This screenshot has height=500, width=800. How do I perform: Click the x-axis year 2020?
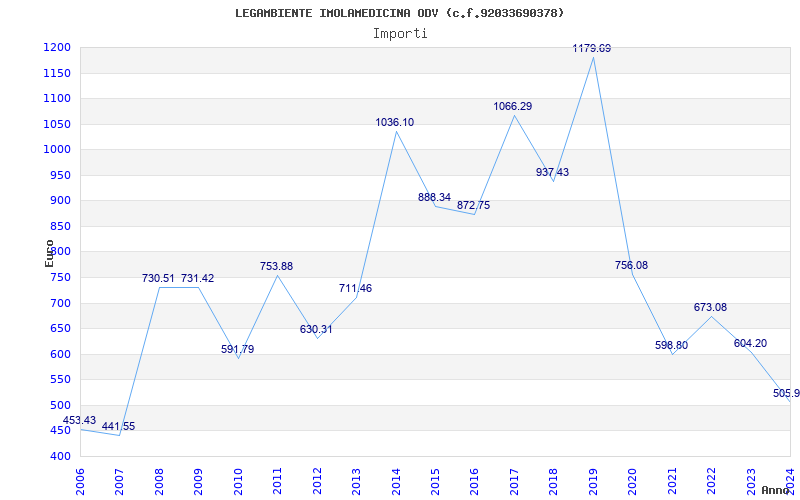coord(632,481)
